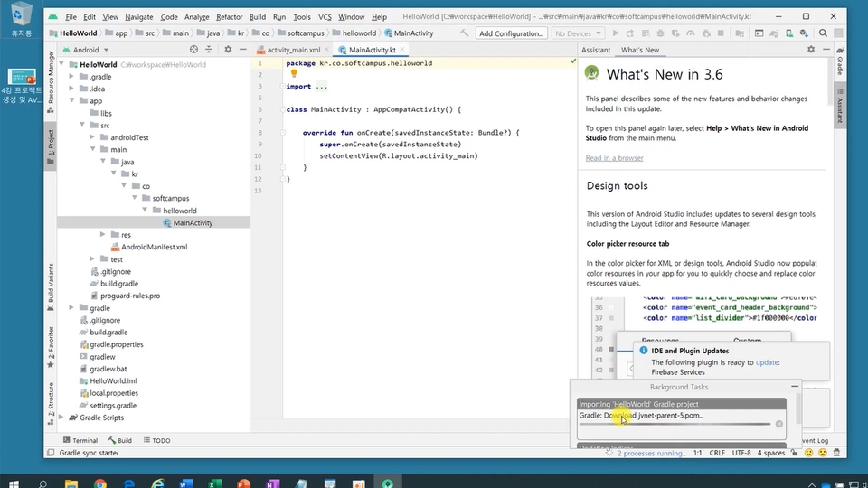The width and height of the screenshot is (868, 488).
Task: Click the update link in notification
Action: [x=767, y=362]
